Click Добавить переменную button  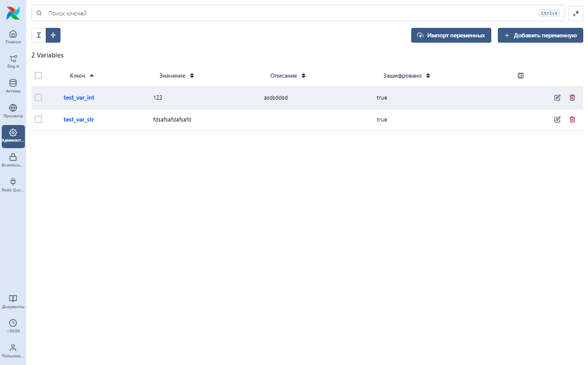(x=541, y=35)
